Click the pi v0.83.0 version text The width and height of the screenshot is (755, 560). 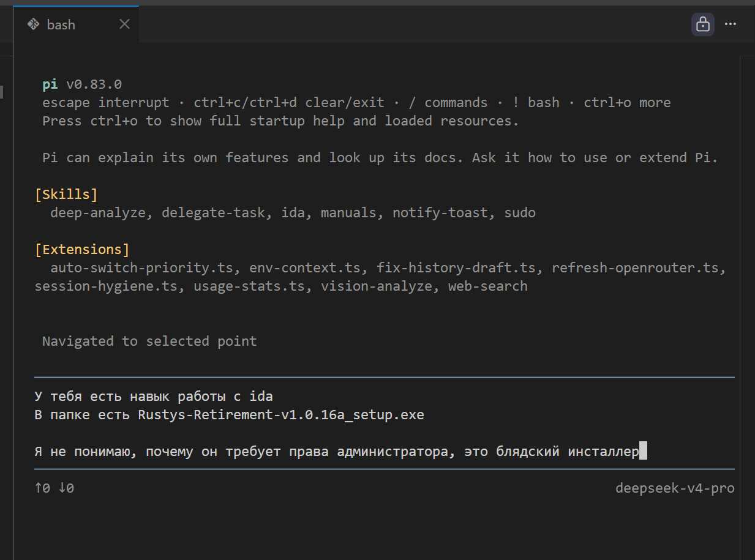pyautogui.click(x=82, y=84)
